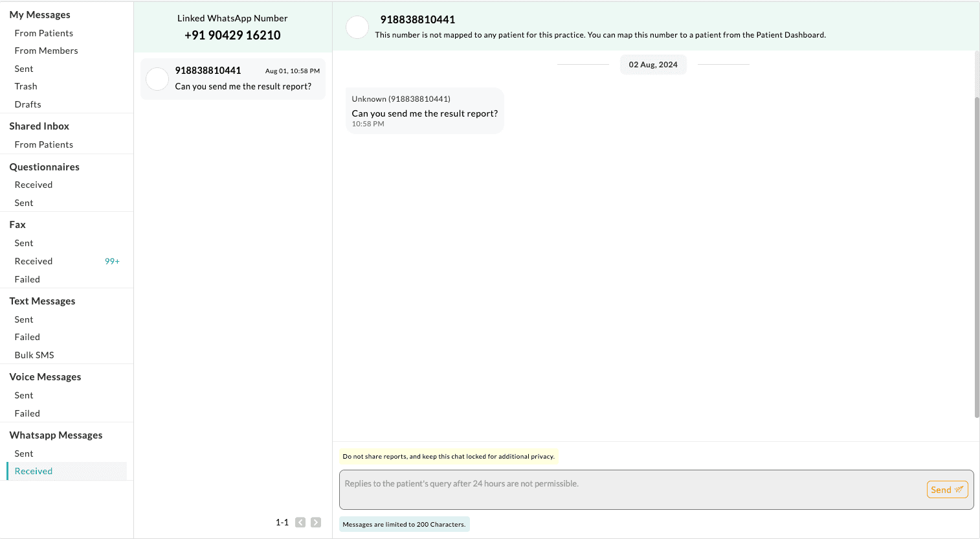Open Whatsapp Messages Sent folder
This screenshot has width=980, height=539.
coord(24,453)
